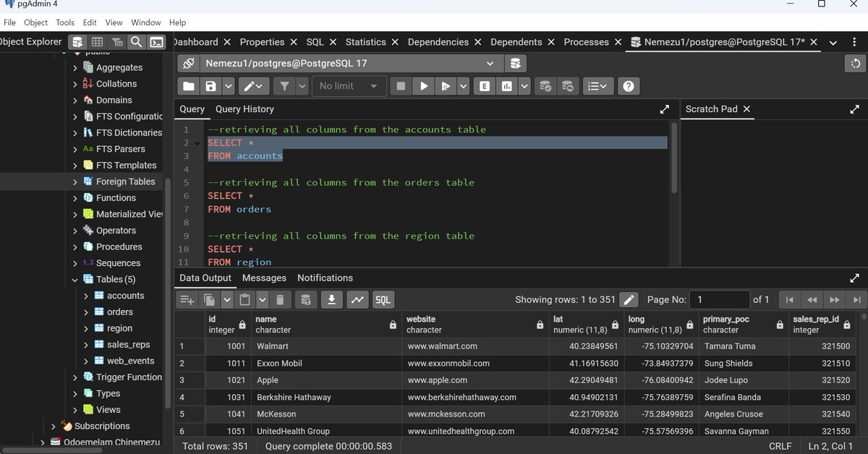
Task: Collapse the Tables (5) tree node
Action: coord(75,280)
